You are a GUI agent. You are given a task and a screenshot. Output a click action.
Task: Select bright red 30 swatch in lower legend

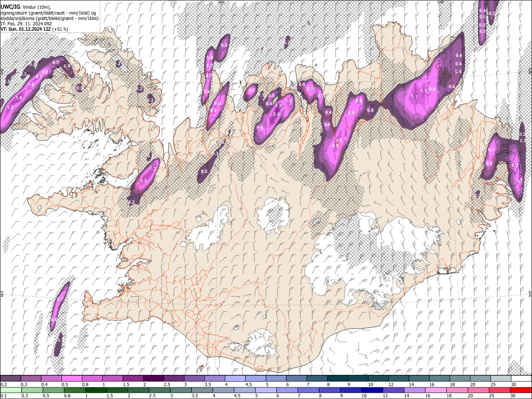521,390
